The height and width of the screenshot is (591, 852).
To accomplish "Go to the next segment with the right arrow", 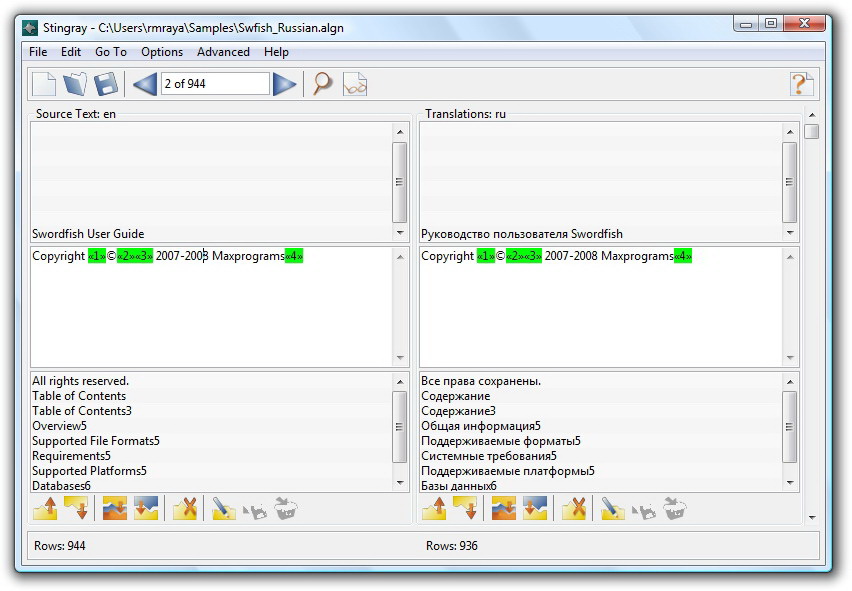I will click(284, 84).
